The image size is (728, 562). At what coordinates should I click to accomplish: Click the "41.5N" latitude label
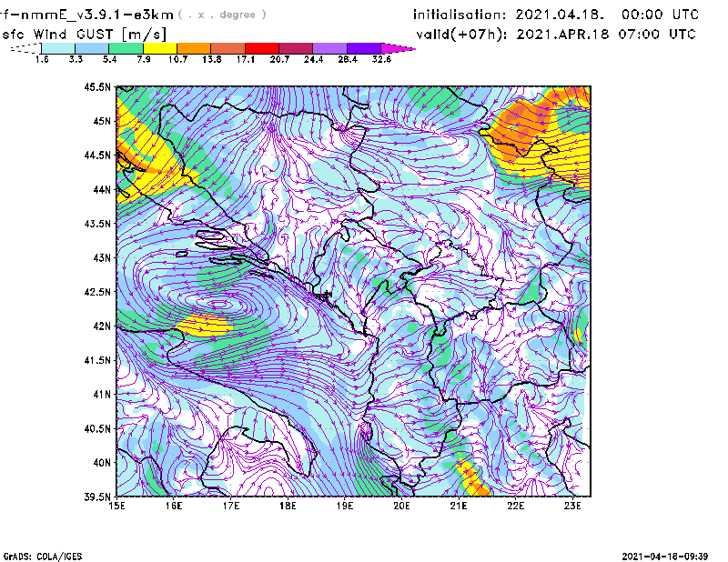coord(97,360)
